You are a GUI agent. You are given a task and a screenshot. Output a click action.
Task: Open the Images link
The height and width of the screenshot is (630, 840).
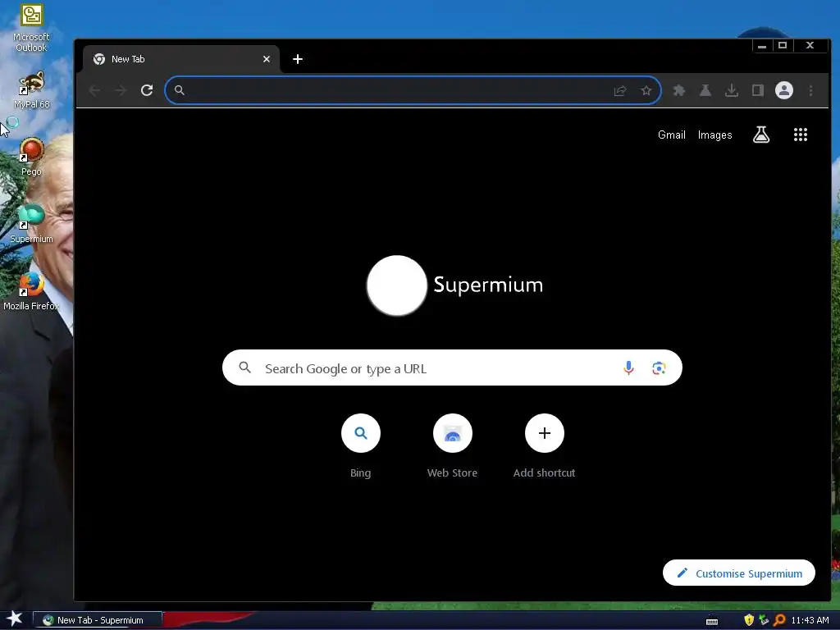(x=714, y=135)
